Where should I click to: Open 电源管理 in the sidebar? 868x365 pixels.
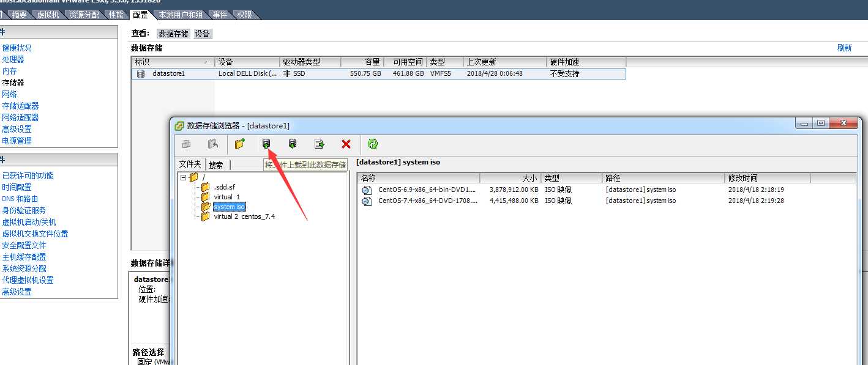point(17,141)
